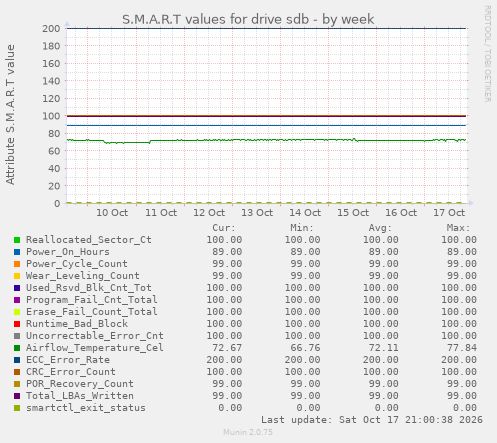497x443 pixels.
Task: Click the POR_Recovery_Count mustard swatch
Action: 17,384
